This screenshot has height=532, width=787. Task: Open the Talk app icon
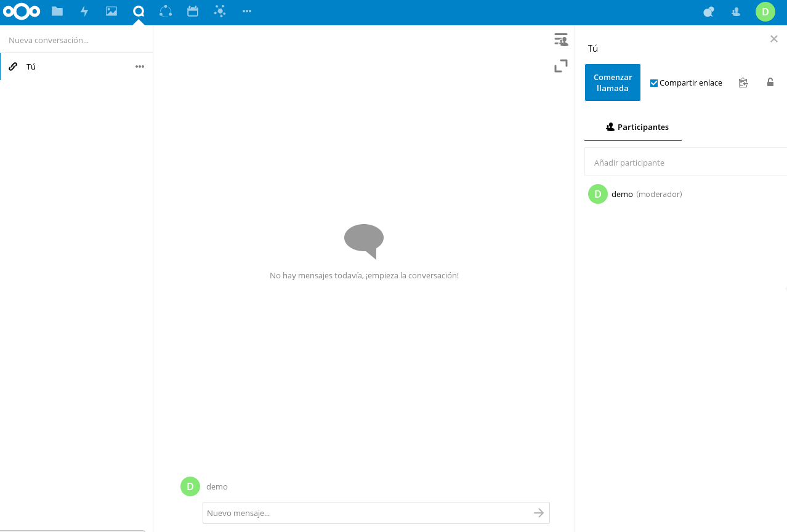tap(139, 11)
